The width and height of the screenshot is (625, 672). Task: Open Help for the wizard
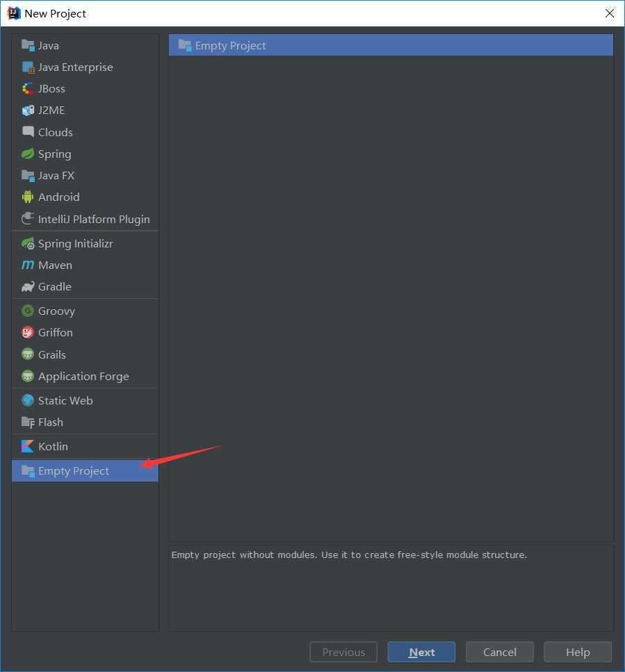click(x=578, y=652)
